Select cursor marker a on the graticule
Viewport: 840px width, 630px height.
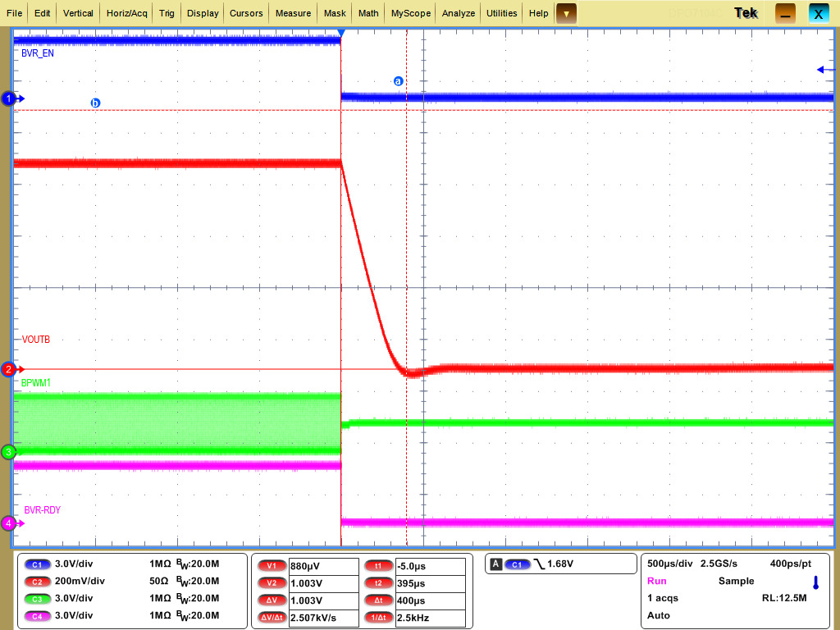[399, 81]
